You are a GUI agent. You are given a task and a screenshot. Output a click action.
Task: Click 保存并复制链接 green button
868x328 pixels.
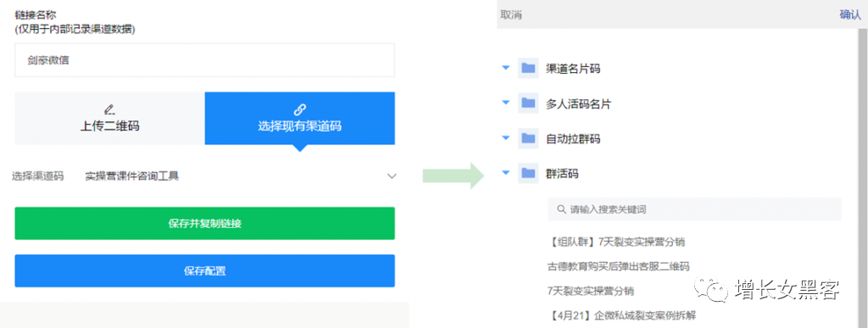[x=205, y=224]
